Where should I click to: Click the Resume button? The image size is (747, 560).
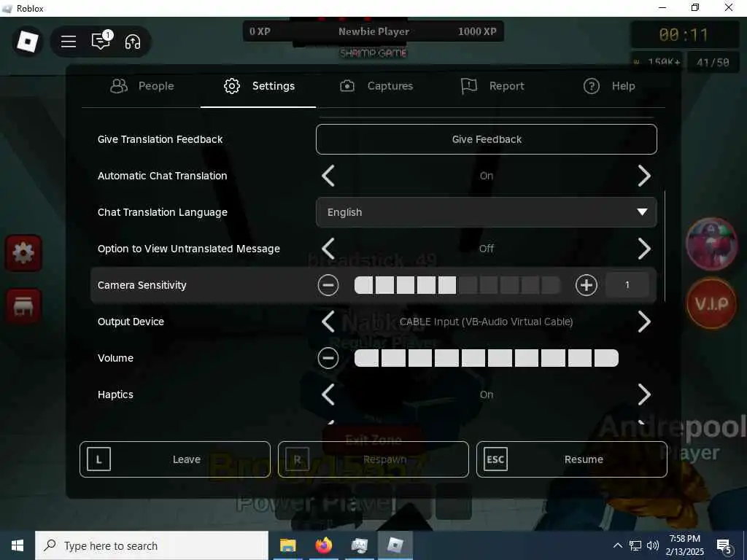click(572, 459)
